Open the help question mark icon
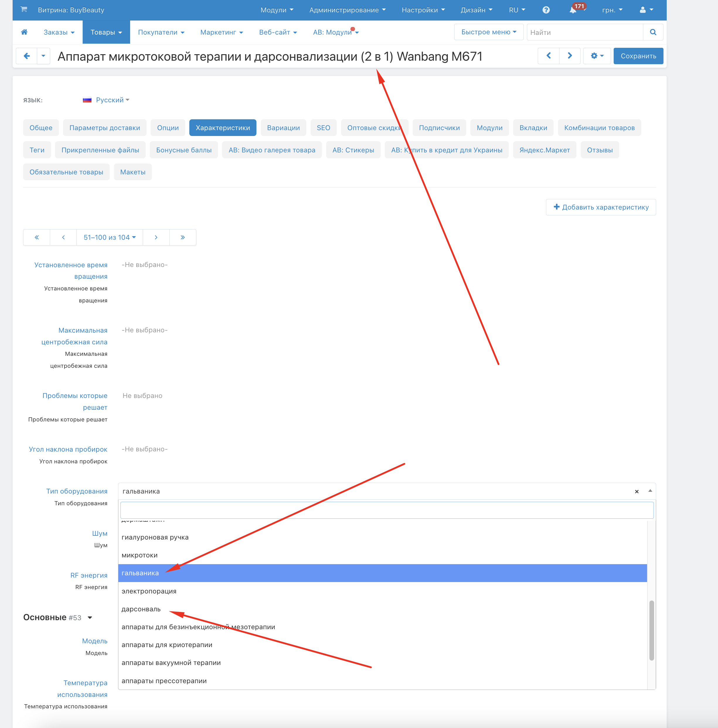This screenshot has width=718, height=728. tap(546, 10)
